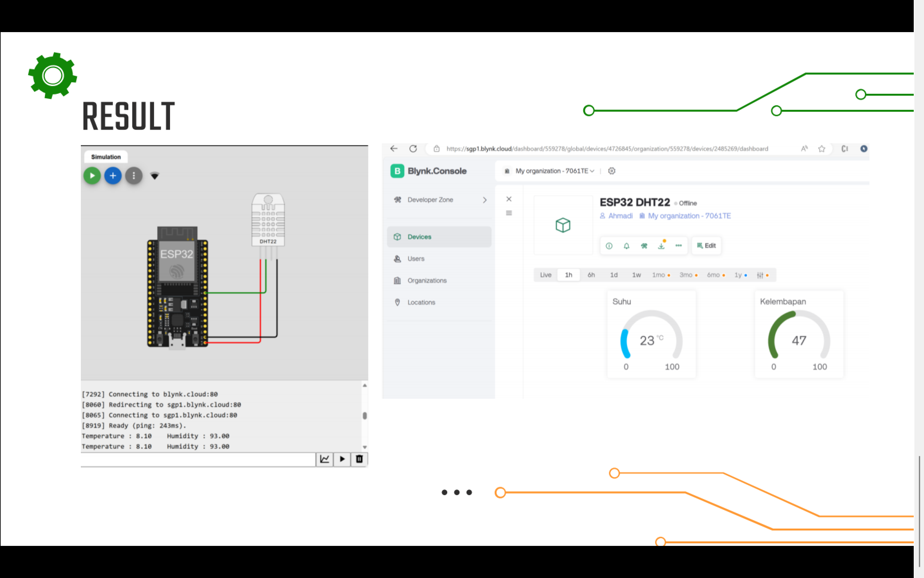The height and width of the screenshot is (578, 924).
Task: Open Organizations in the sidebar
Action: (440, 281)
